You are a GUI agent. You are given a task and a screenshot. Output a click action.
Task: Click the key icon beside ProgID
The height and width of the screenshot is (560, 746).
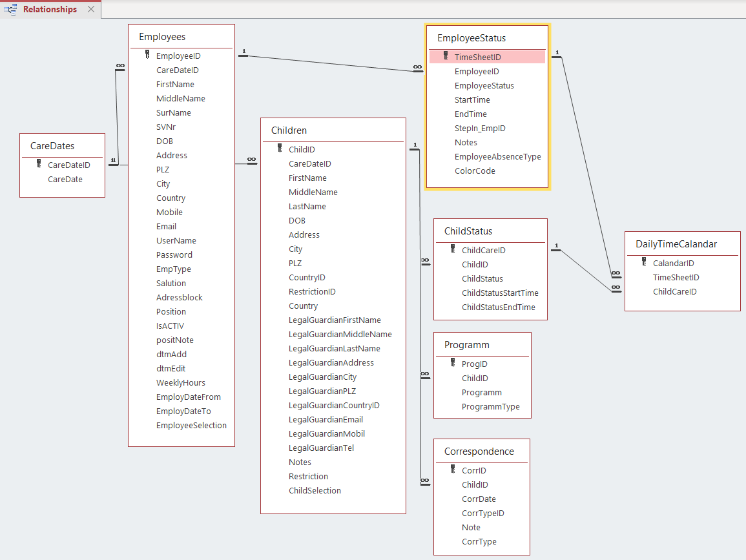click(453, 363)
